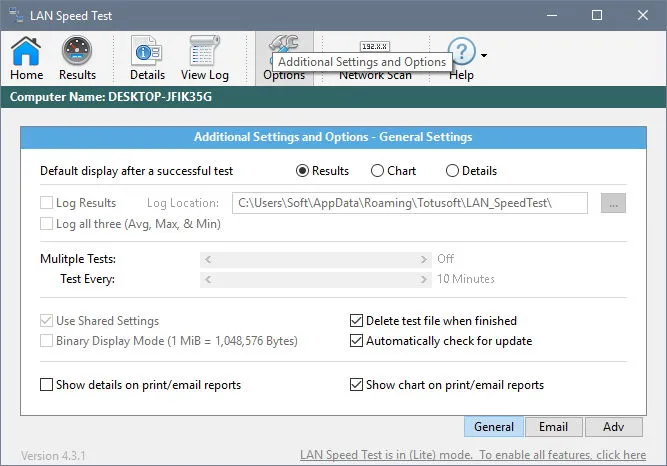Image resolution: width=667 pixels, height=466 pixels.
Task: Enable Show details on print/email reports
Action: [46, 385]
